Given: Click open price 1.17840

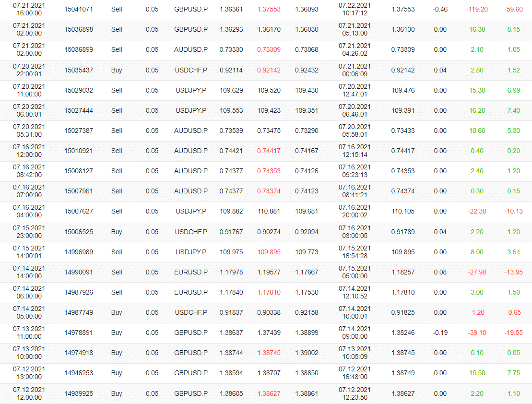Looking at the screenshot, I should pyautogui.click(x=231, y=292).
